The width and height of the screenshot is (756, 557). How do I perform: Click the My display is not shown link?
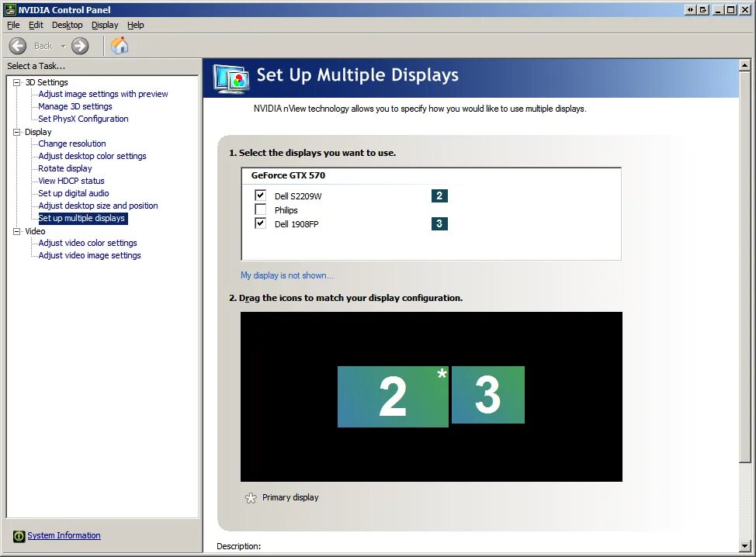(287, 275)
